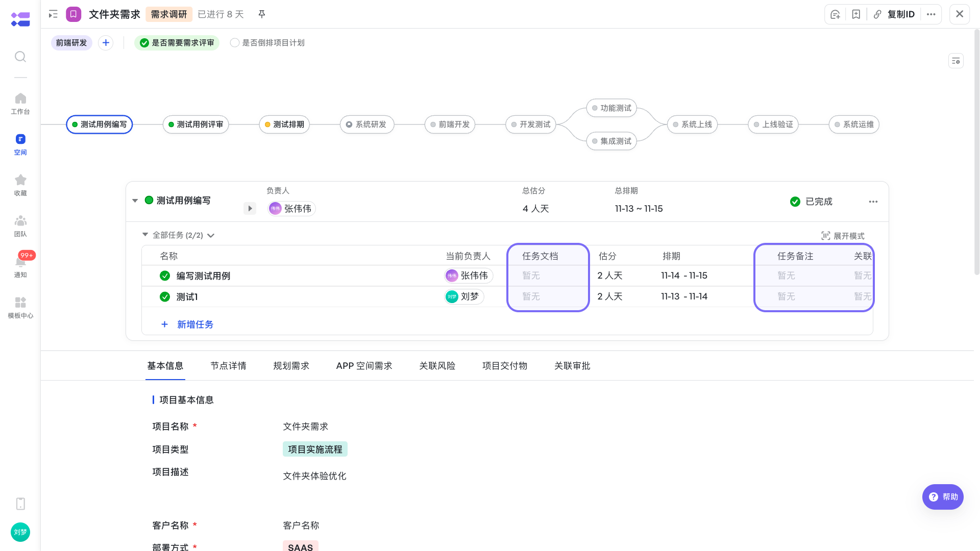Viewport: 980px width, 551px height.
Task: Click the 前端研发 tag
Action: coord(71,43)
